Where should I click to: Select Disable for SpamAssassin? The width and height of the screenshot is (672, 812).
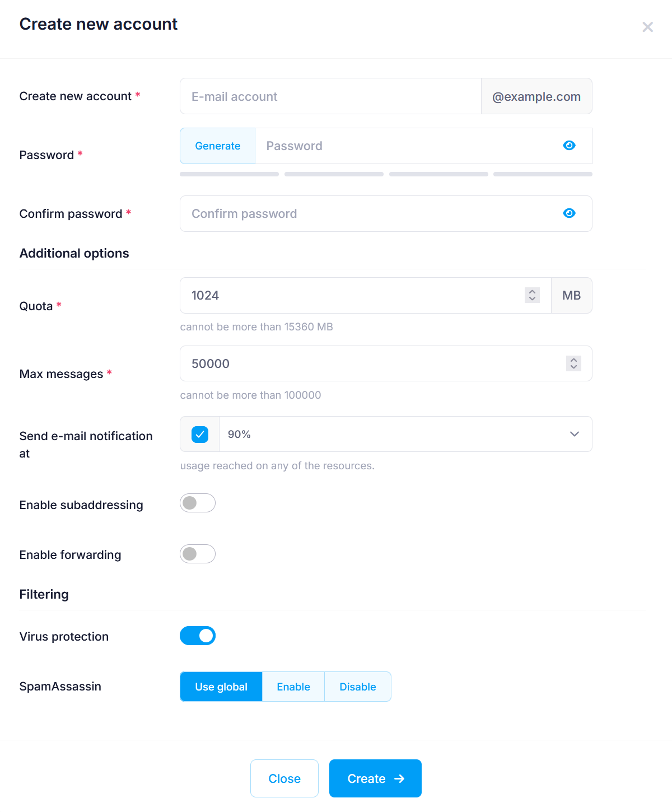pos(357,687)
